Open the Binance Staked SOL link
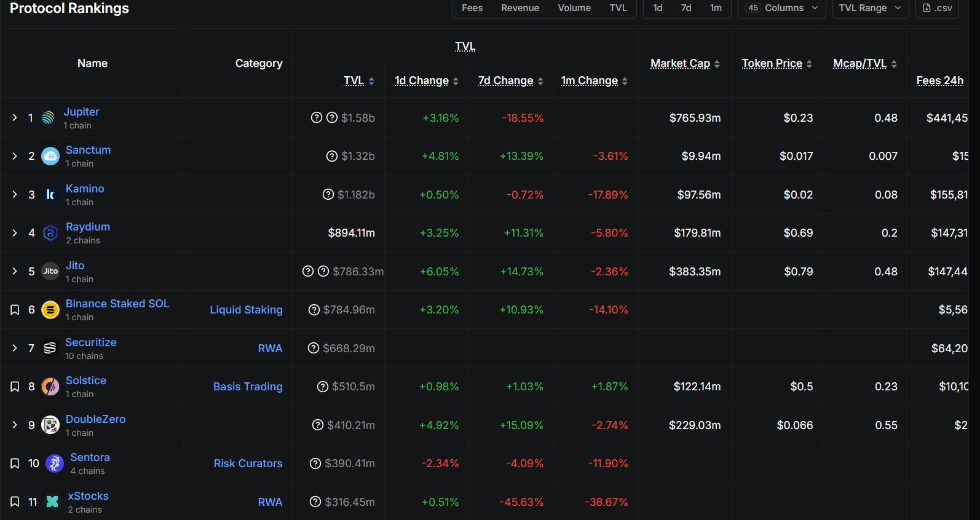 [117, 304]
